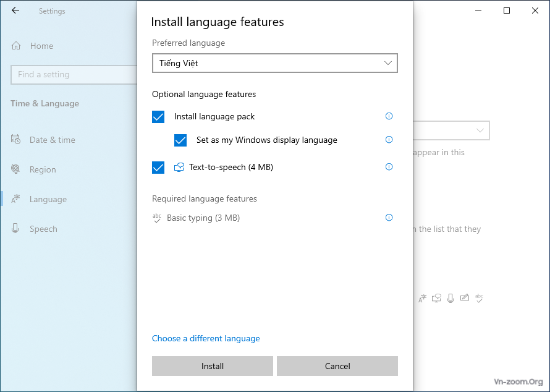
Task: Click the Find a setting search box
Action: coord(74,74)
